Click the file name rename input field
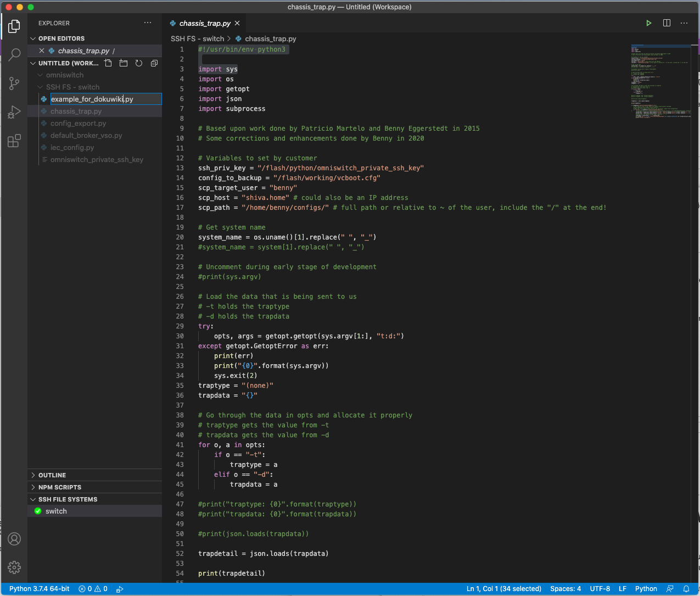This screenshot has height=596, width=700. [x=105, y=99]
